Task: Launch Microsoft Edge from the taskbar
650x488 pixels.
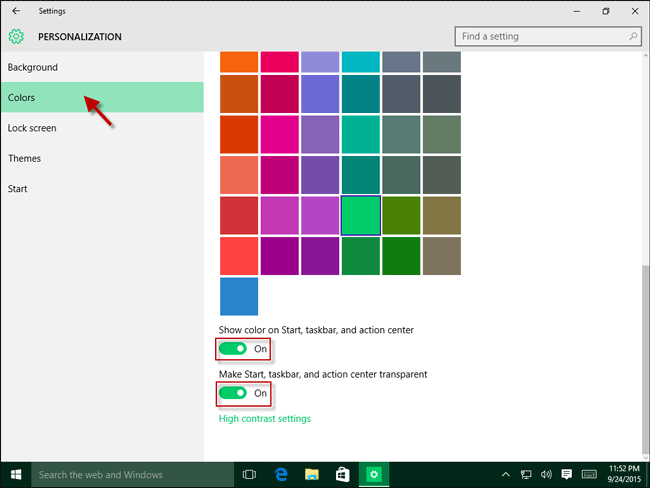Action: [281, 475]
